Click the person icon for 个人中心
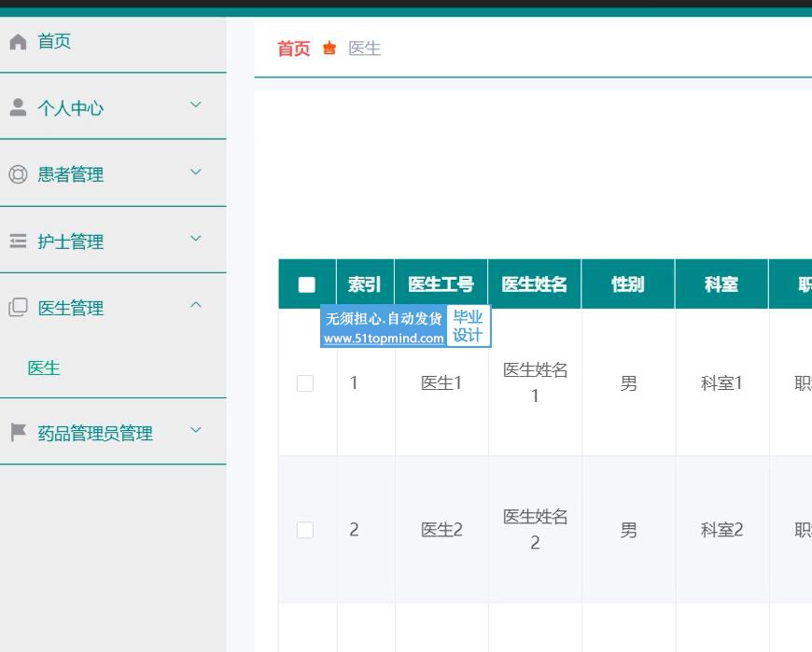This screenshot has width=812, height=652. click(x=18, y=107)
